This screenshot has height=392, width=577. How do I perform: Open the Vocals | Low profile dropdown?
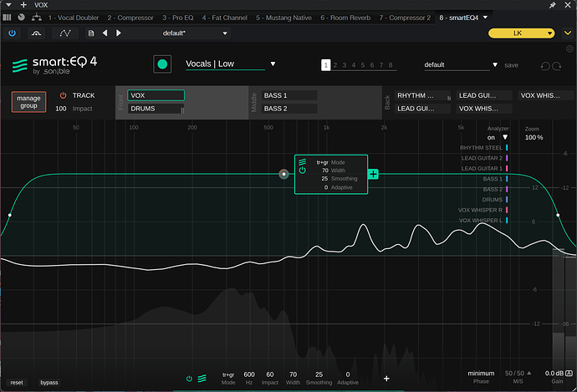230,64
